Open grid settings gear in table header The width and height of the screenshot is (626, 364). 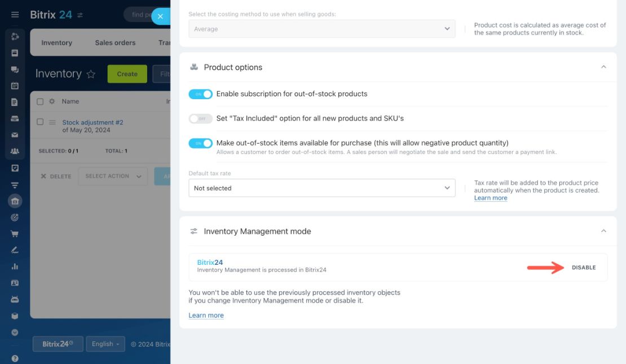(52, 101)
